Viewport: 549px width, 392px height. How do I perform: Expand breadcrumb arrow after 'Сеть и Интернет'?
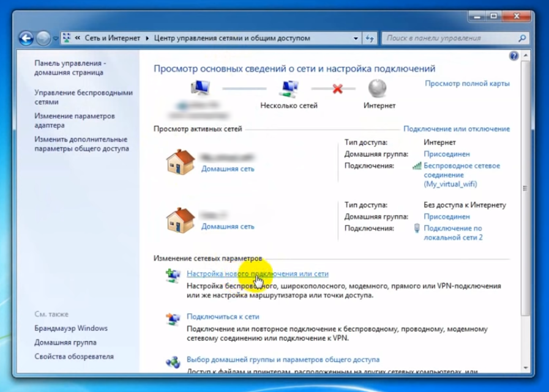(x=147, y=38)
